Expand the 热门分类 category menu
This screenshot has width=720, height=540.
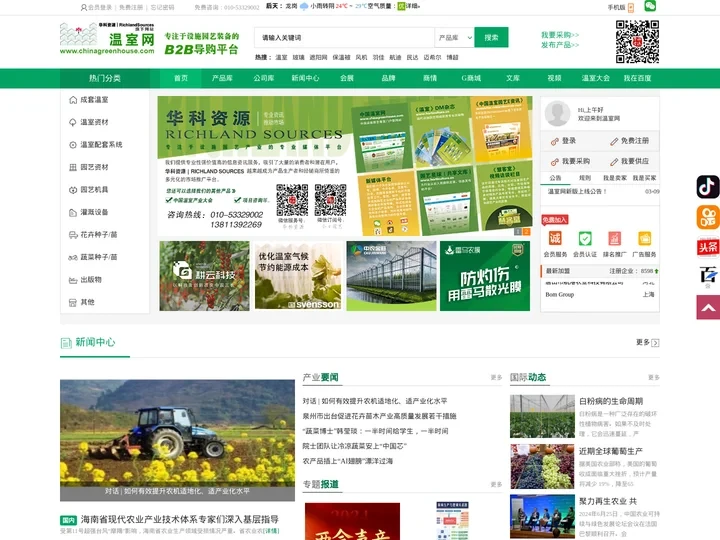click(x=105, y=78)
